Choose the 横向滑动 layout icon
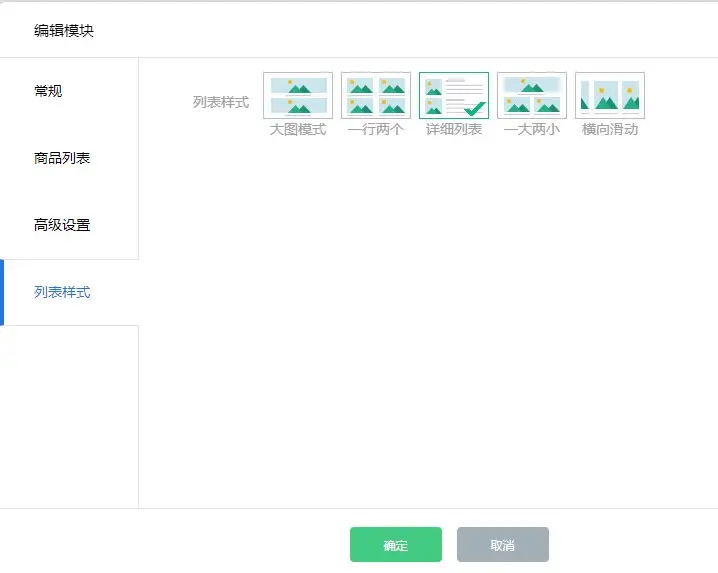The image size is (718, 573). tap(610, 95)
